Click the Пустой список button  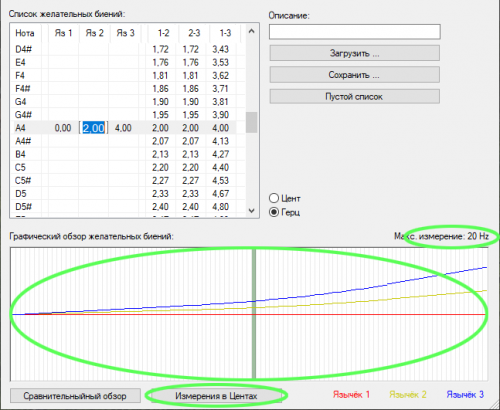coord(355,97)
